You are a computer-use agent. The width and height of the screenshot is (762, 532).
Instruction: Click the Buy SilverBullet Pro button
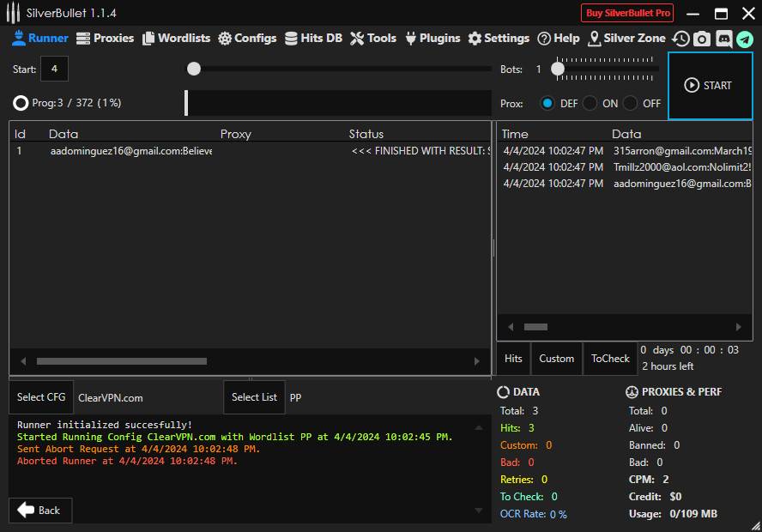point(627,13)
